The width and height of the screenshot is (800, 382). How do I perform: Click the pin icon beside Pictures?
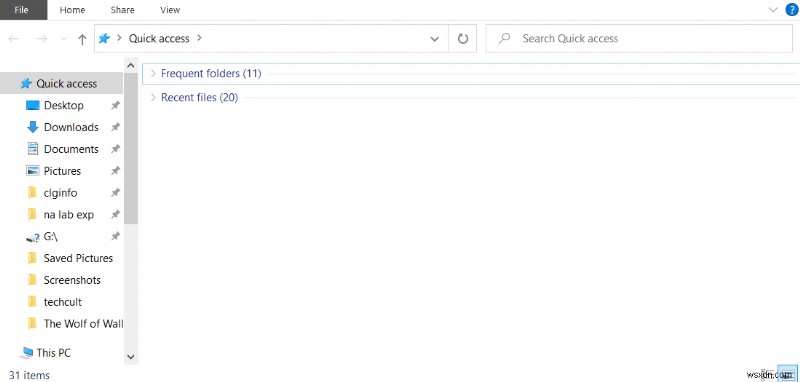[116, 171]
